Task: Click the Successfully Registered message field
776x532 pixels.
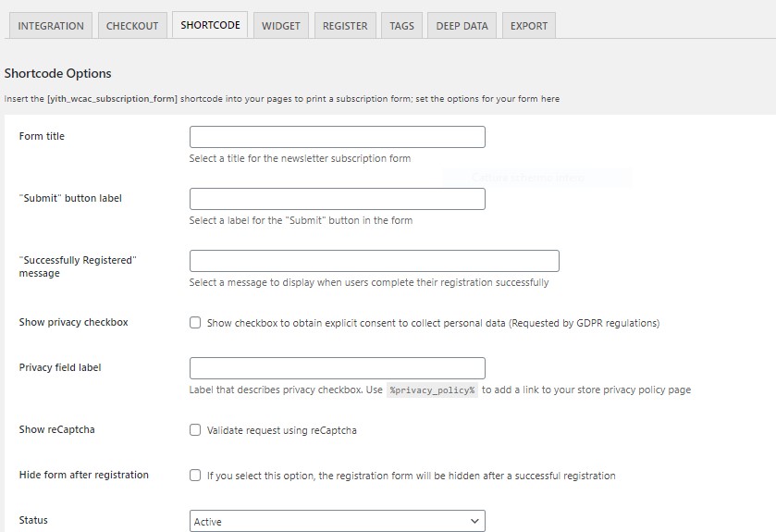Action: click(374, 261)
